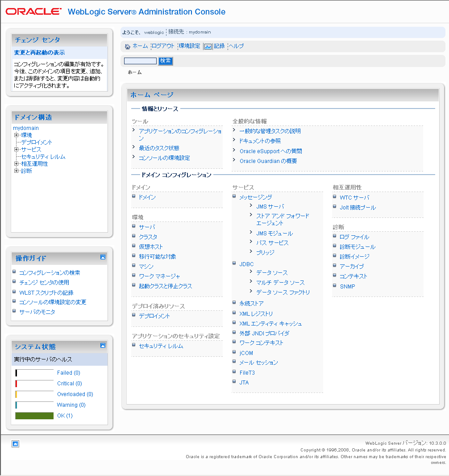
Task: Click the 検索 search button
Action: [x=165, y=61]
